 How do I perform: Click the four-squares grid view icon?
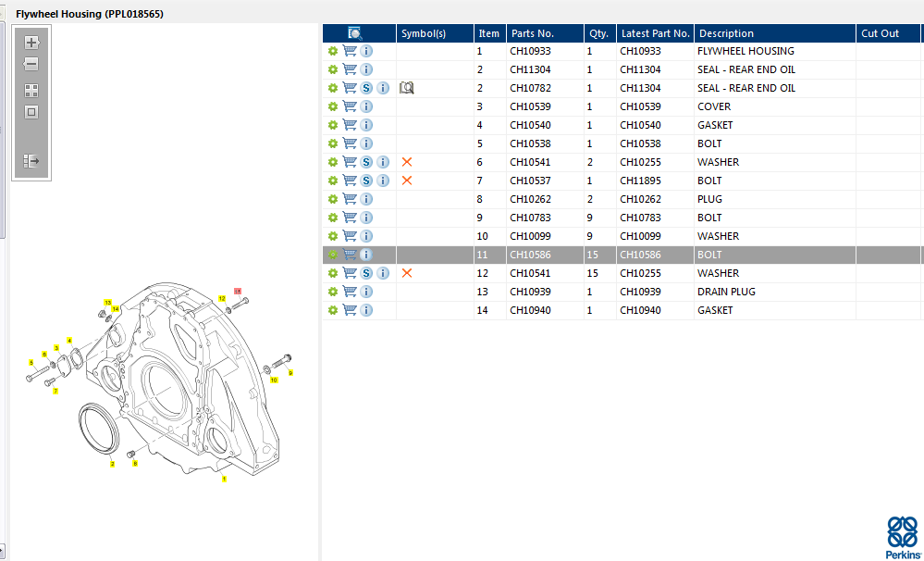coord(31,91)
